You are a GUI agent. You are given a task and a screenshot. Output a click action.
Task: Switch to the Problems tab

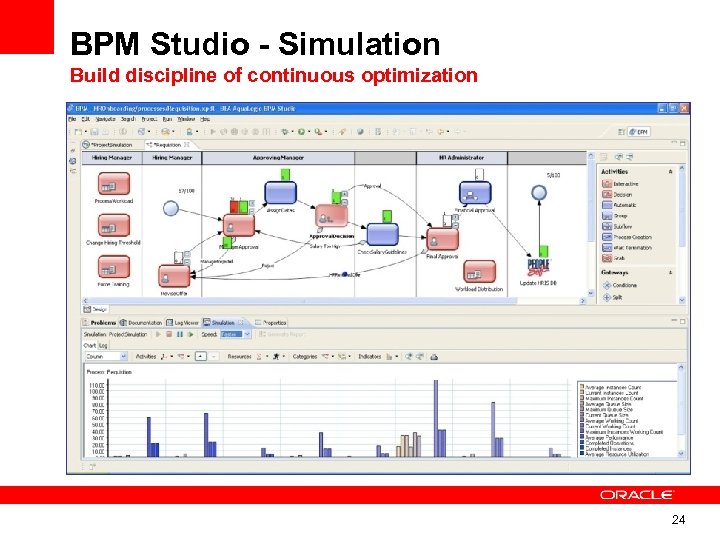(100, 322)
